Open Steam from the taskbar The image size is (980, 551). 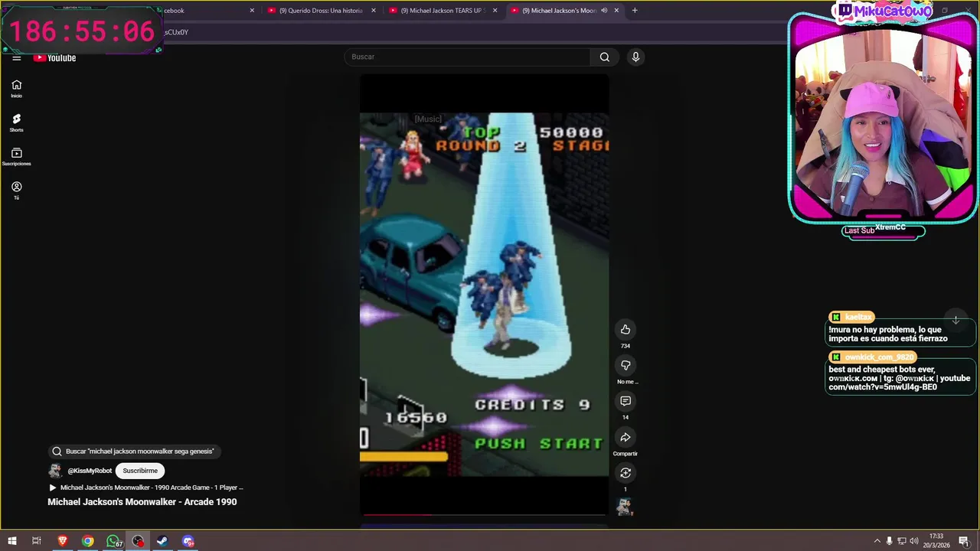[162, 541]
